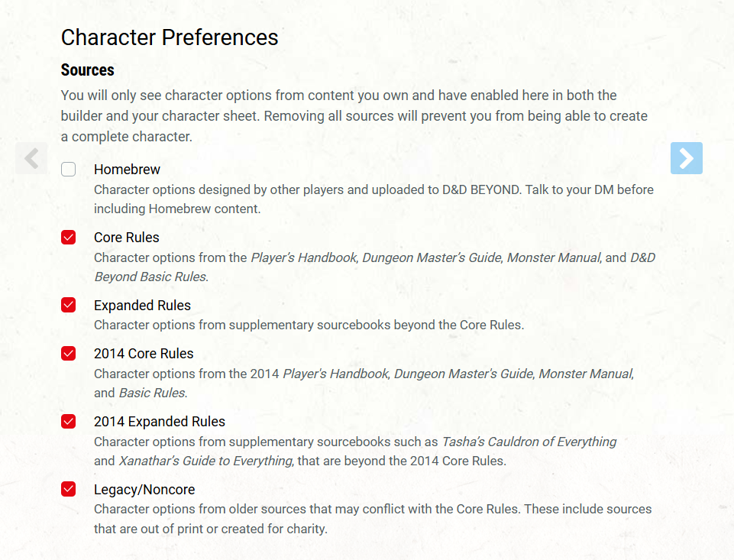Click the Xanathar's Guide to Everything text
734x560 pixels.
pyautogui.click(x=205, y=461)
